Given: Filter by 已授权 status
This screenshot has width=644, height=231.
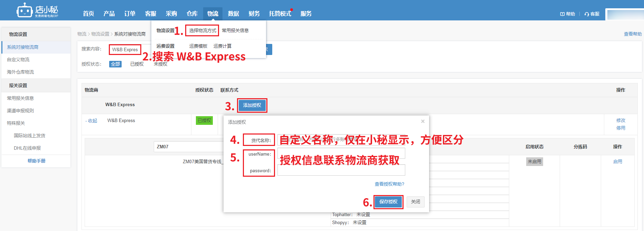Looking at the screenshot, I should coord(137,64).
